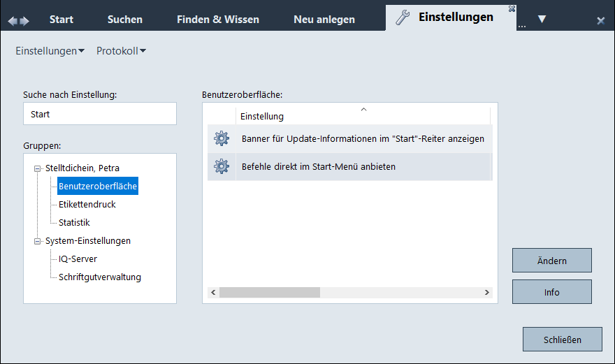Click the horizontal scrollbar thumb in settings list
Viewport: 615px width, 364px height.
click(x=269, y=292)
